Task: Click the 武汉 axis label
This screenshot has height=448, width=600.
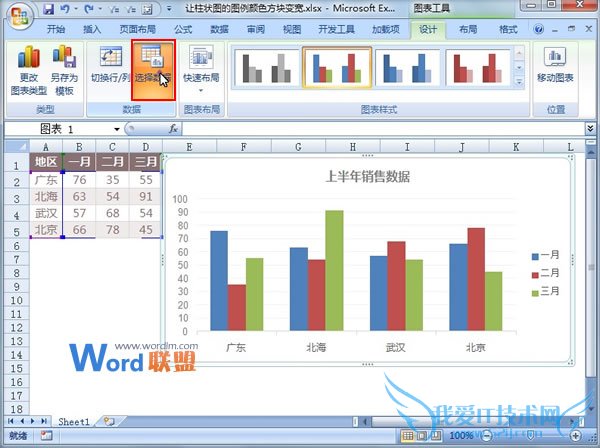Action: 395,347
